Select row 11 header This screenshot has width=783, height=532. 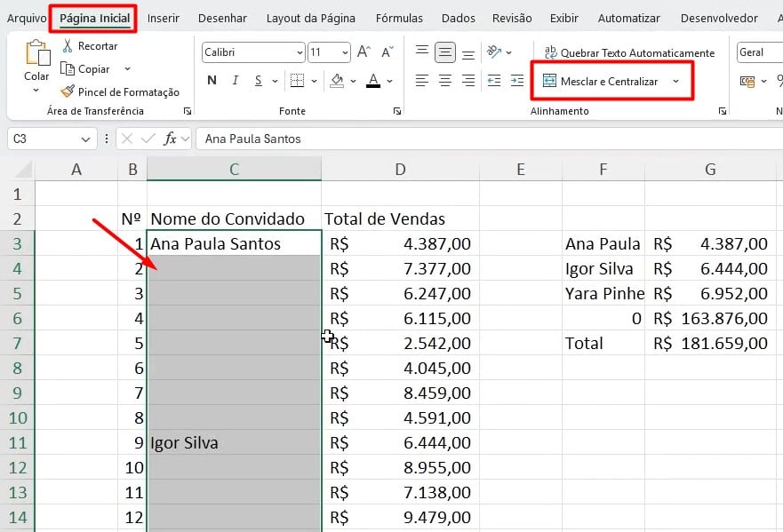click(17, 442)
